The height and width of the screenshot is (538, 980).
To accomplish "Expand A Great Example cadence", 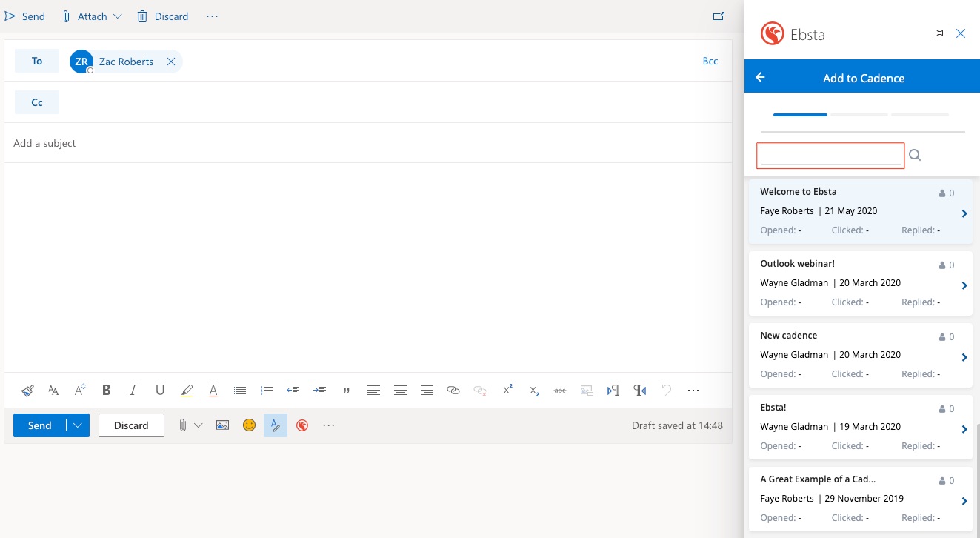I will (x=964, y=502).
